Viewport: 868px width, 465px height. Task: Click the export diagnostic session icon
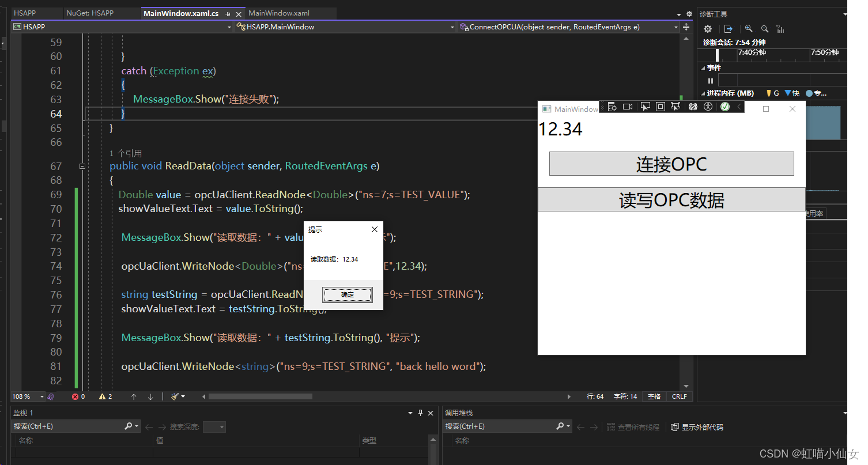tap(729, 29)
